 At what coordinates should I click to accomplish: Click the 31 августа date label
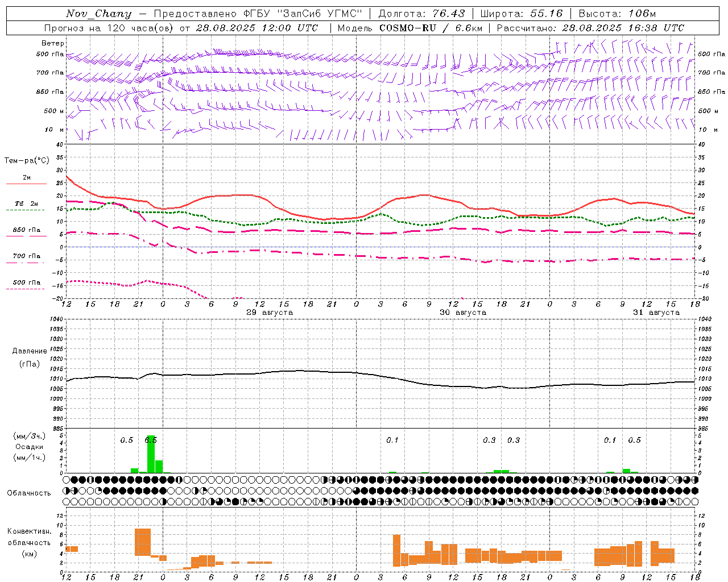tap(656, 313)
